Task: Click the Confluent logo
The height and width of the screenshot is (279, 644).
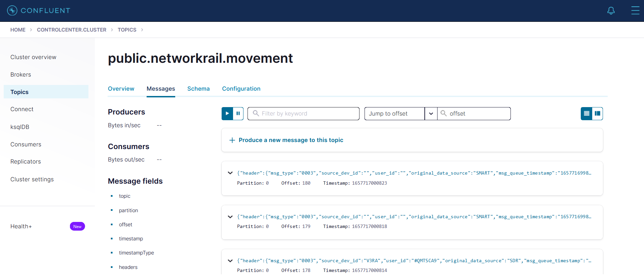Action: click(x=39, y=10)
